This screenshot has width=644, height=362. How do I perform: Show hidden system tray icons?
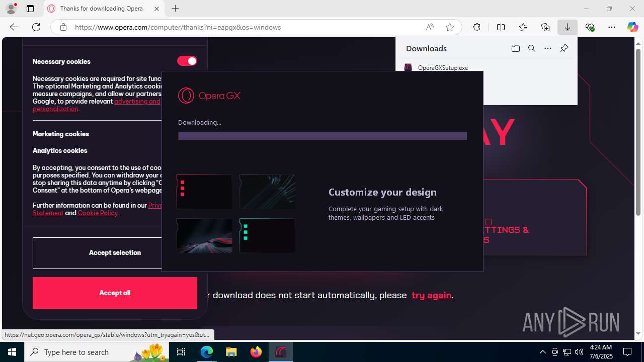click(542, 352)
